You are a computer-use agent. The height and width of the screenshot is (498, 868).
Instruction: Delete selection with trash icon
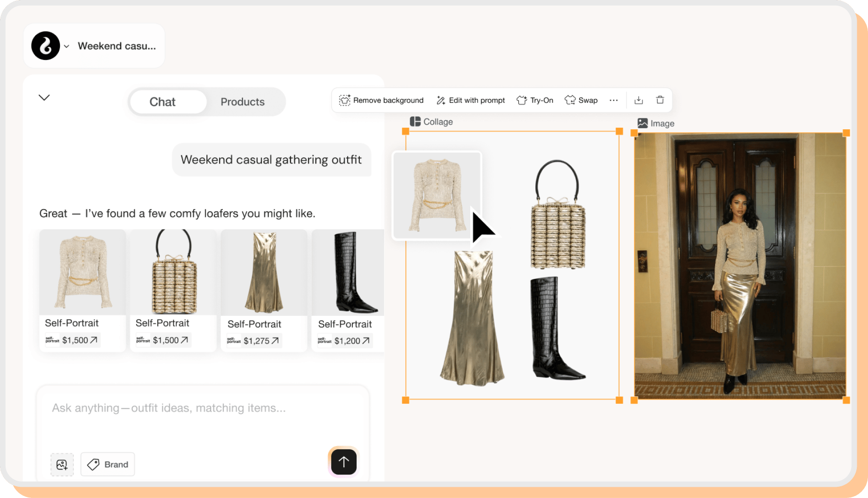(660, 100)
